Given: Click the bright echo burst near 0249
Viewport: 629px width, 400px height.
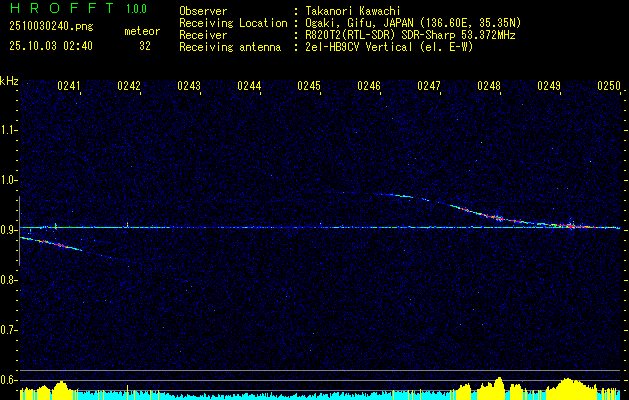Looking at the screenshot, I should point(570,224).
